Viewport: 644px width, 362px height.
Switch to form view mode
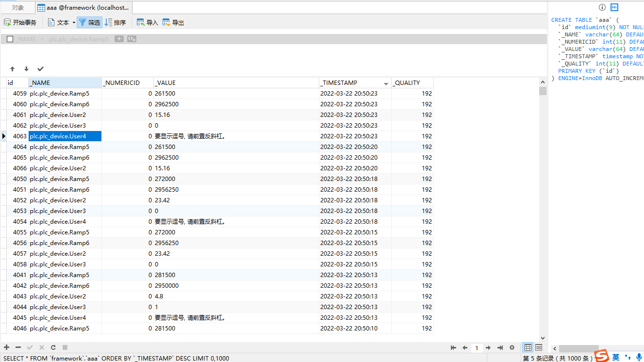click(x=539, y=347)
